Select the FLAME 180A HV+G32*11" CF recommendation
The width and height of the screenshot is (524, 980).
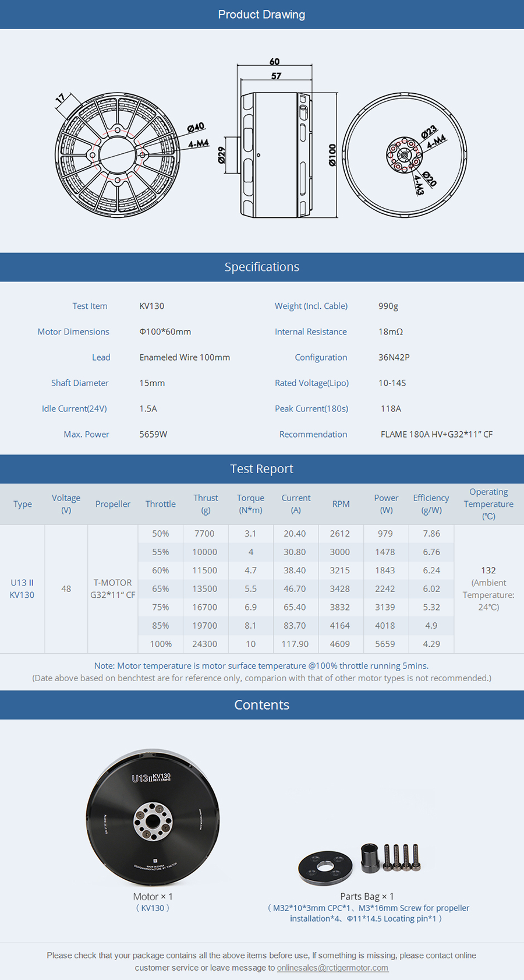pyautogui.click(x=437, y=434)
